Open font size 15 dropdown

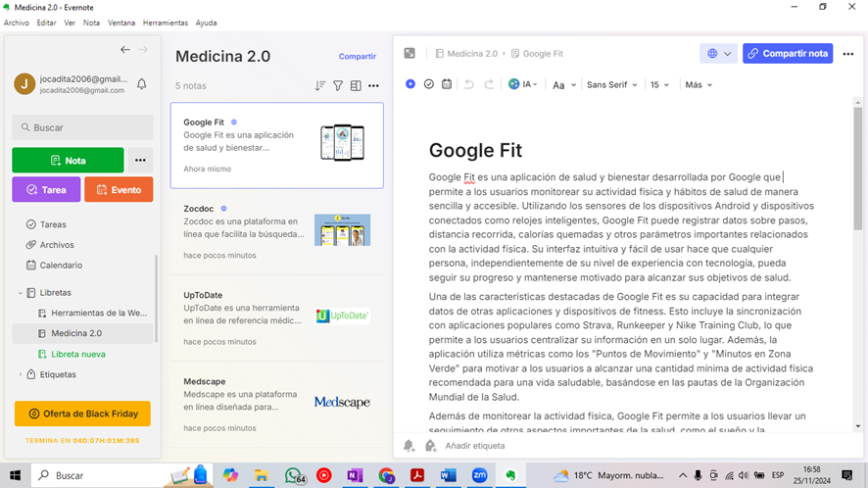coord(659,84)
